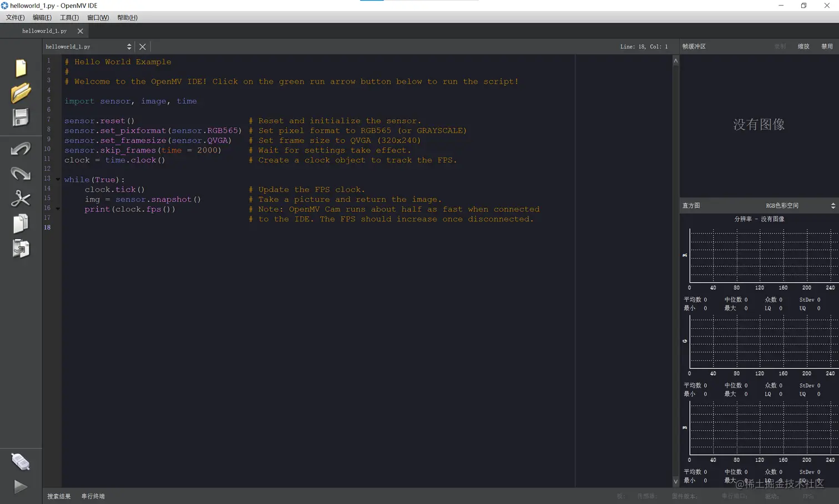The width and height of the screenshot is (839, 504).
Task: Click sensor.set_framesize(sensor.QVGA) code
Action: pyautogui.click(x=148, y=141)
